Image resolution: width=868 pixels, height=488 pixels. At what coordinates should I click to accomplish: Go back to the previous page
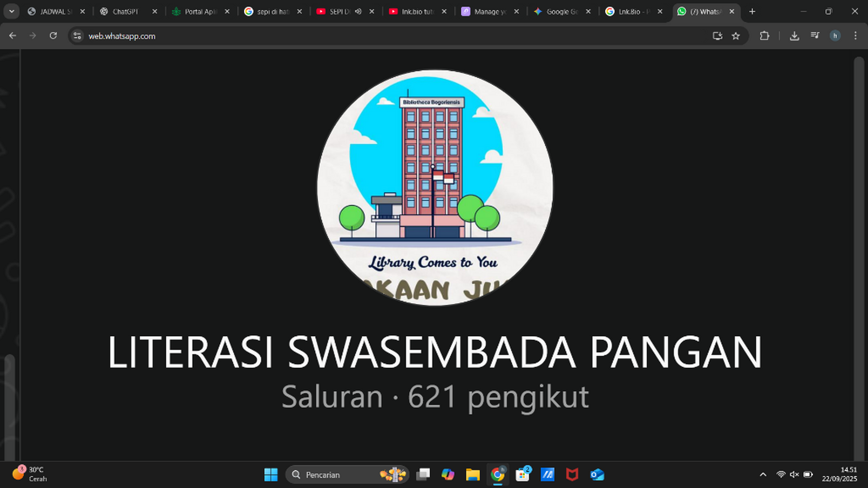click(13, 36)
